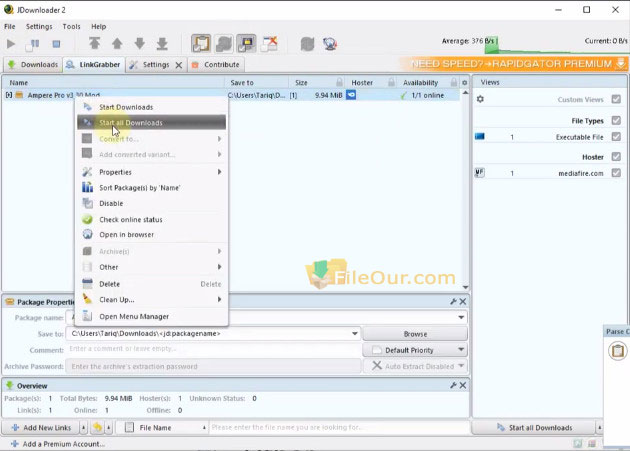Choose Start Downloads in context menu

[x=151, y=107]
